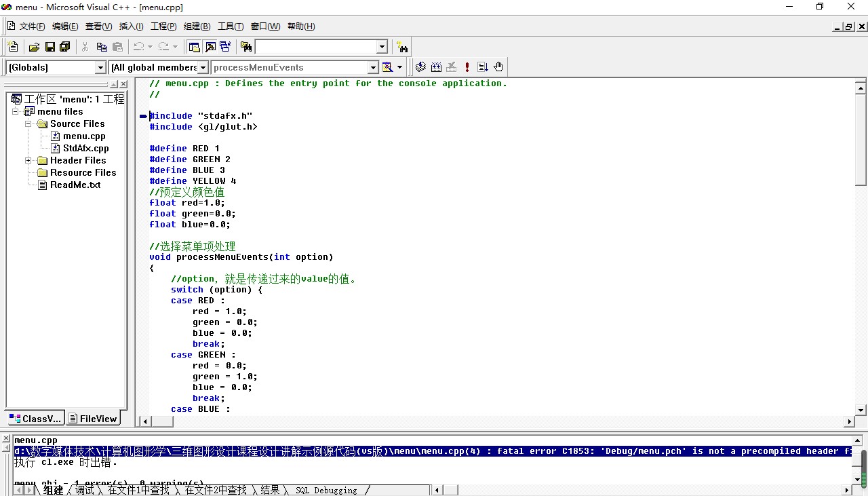Click the Find in Files icon
This screenshot has width=868, height=496.
click(x=246, y=47)
